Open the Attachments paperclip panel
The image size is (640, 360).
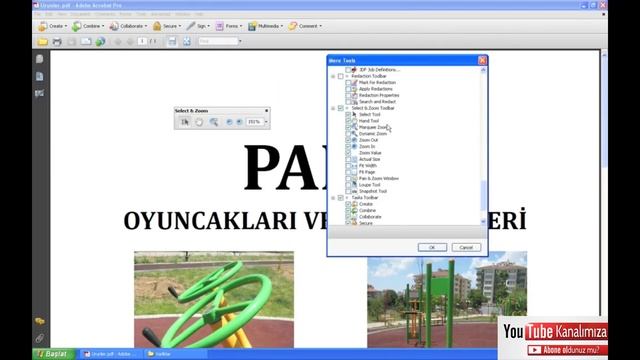coord(40,338)
